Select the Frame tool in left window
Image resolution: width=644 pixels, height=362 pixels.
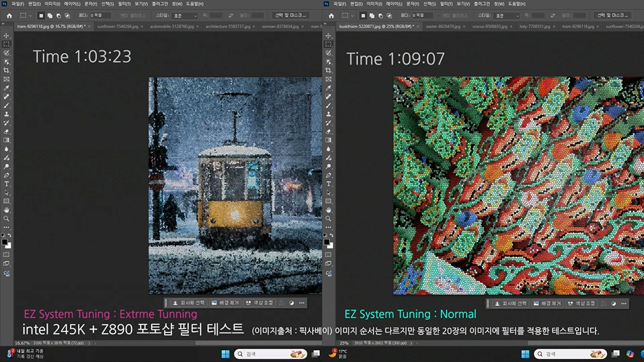[x=6, y=79]
